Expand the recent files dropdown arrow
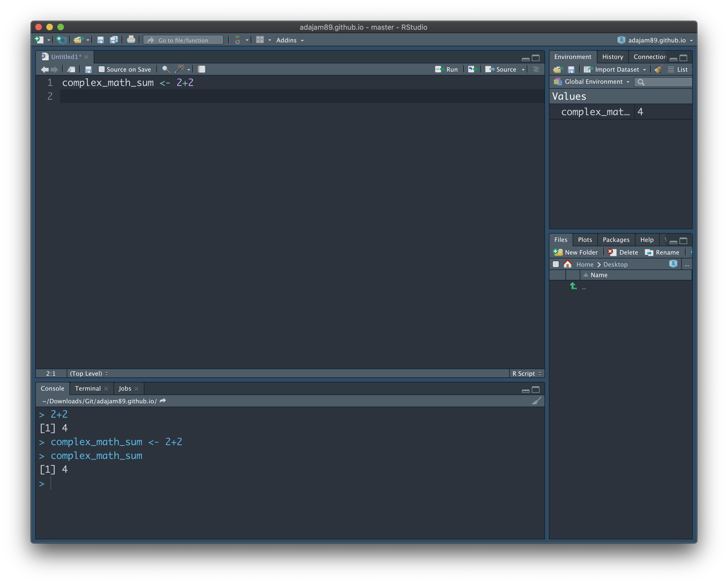Viewport: 728px width, 584px height. tap(88, 40)
